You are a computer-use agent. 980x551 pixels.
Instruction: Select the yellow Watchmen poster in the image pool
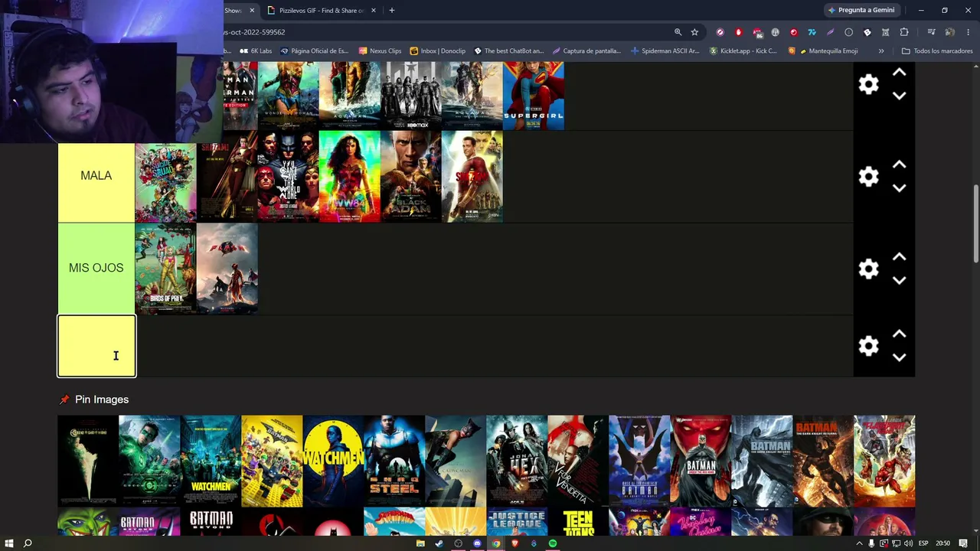[333, 461]
